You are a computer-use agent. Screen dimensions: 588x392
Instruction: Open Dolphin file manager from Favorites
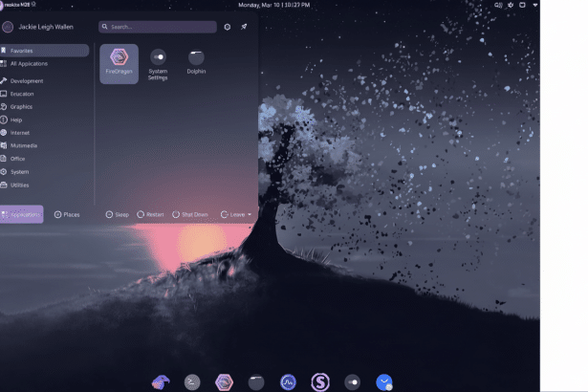pos(196,62)
